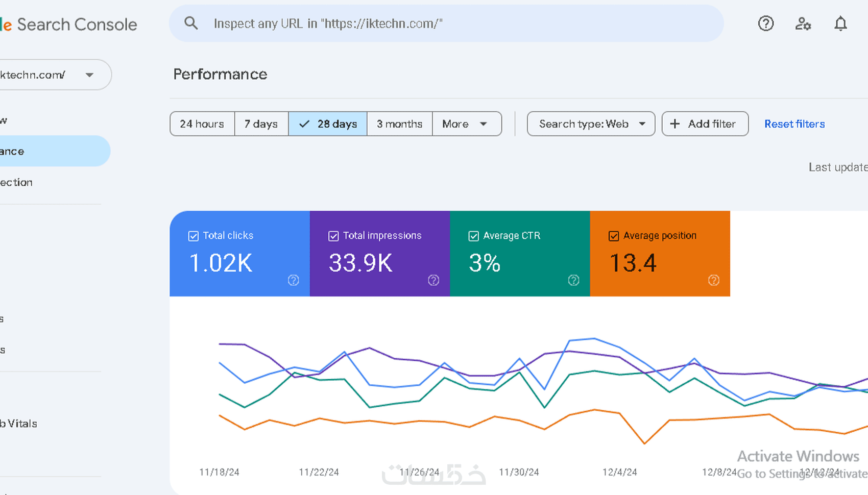
Task: Click the Average CTR help icon
Action: (x=573, y=280)
